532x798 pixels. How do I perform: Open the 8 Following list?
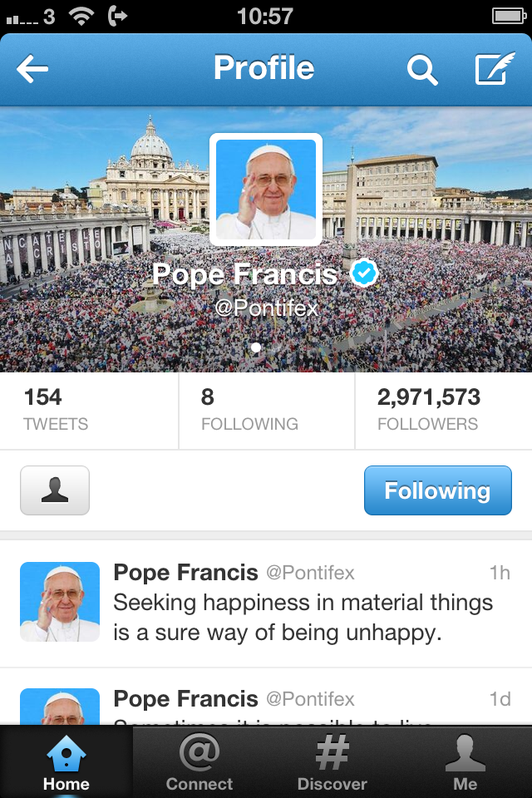pos(266,410)
